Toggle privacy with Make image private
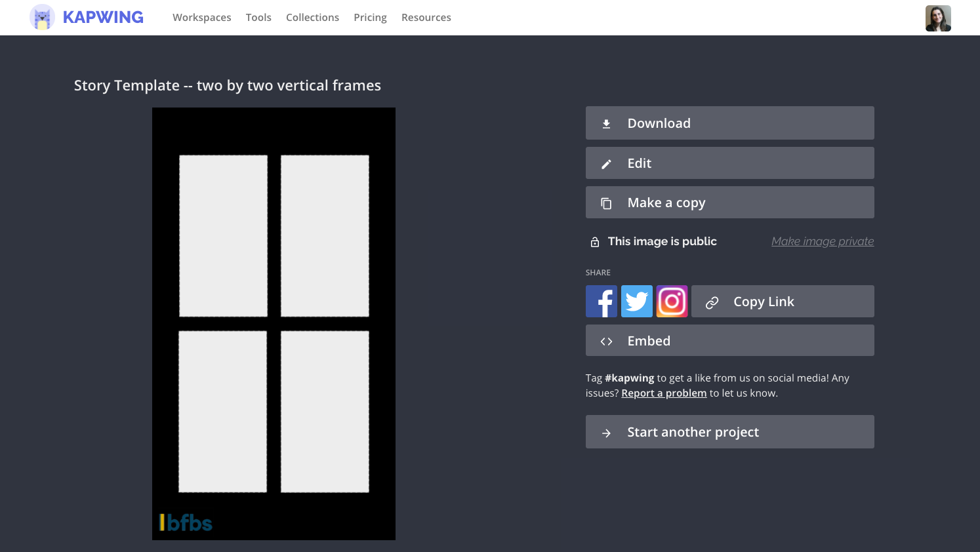980x552 pixels. click(823, 241)
